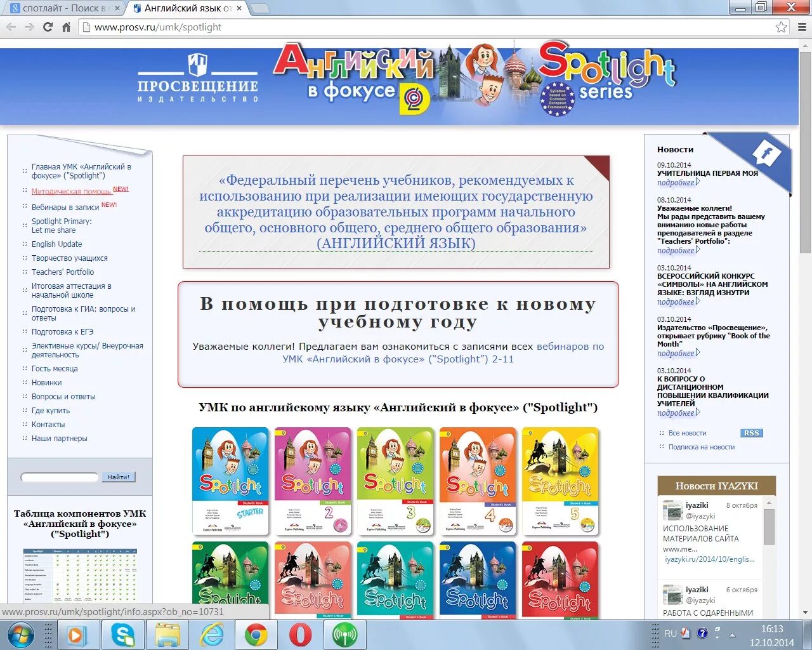Open the green antenna app in taskbar

[345, 635]
